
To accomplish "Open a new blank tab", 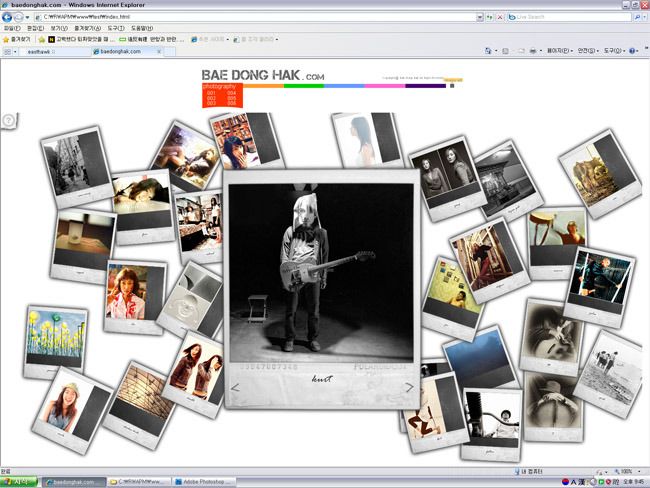I will (x=170, y=52).
